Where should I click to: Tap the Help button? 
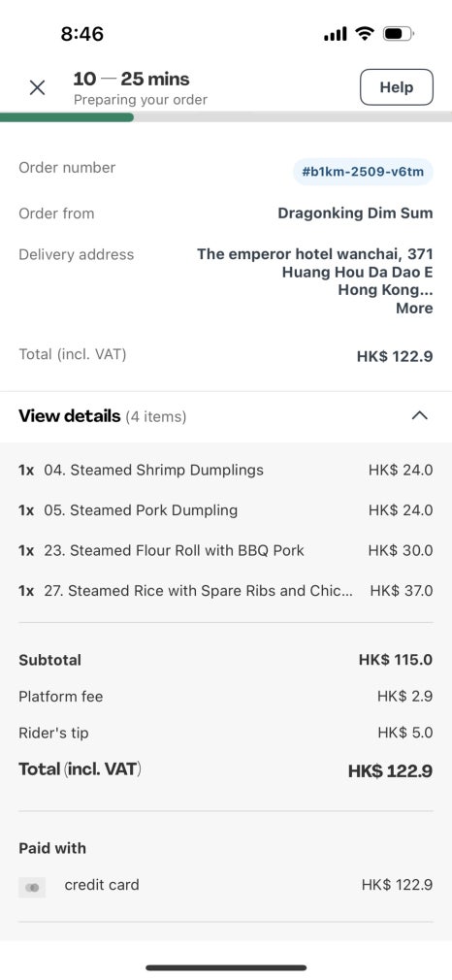point(397,87)
